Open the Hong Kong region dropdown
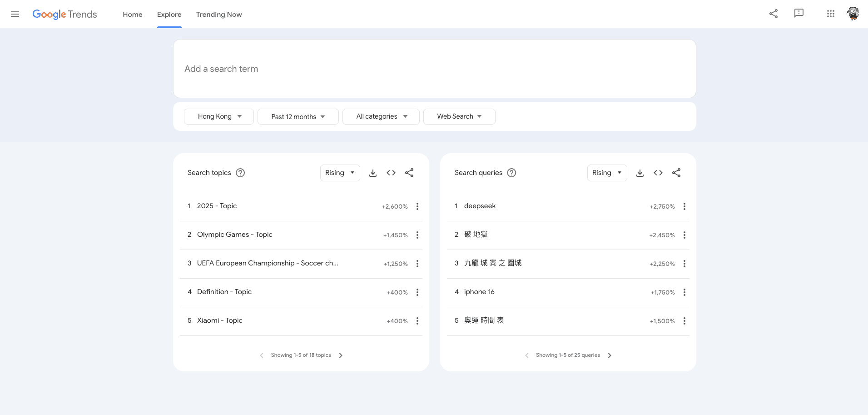This screenshot has width=868, height=415. tap(219, 116)
